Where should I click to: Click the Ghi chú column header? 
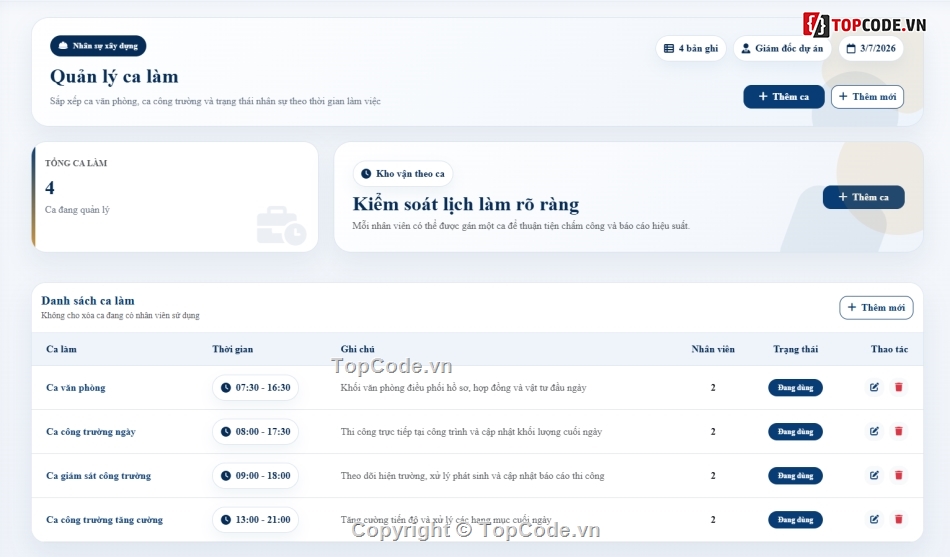pos(357,349)
